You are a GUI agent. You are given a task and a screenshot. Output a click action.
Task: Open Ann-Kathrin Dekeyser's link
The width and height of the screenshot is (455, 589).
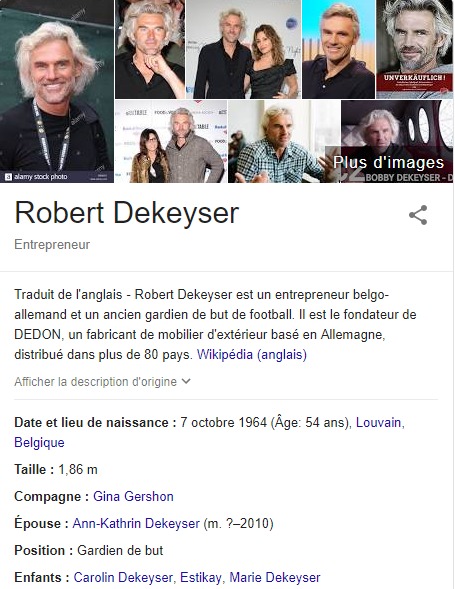[x=136, y=524]
